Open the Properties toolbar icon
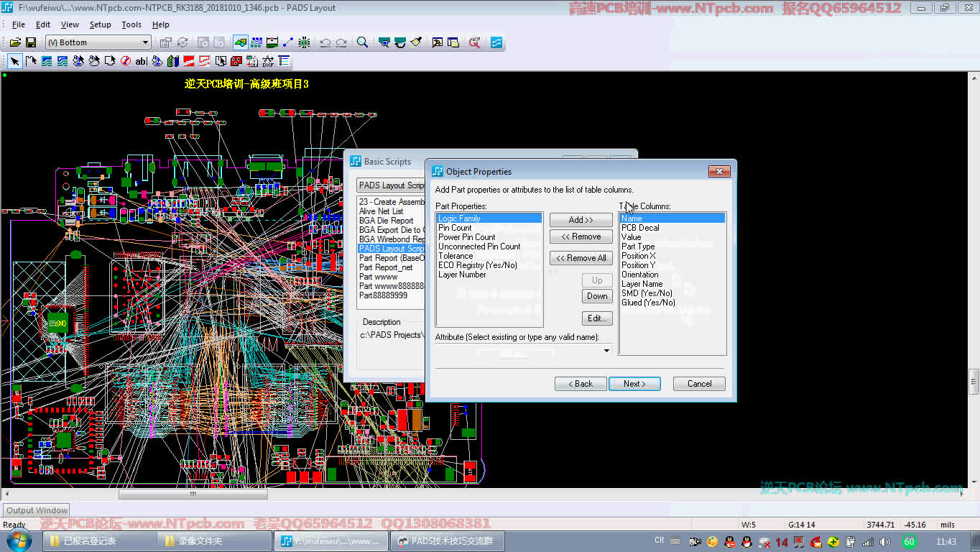The height and width of the screenshot is (552, 980). point(166,42)
